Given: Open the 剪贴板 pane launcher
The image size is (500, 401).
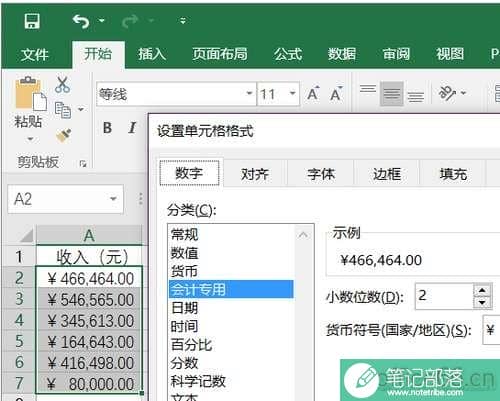Looking at the screenshot, I should [83, 163].
